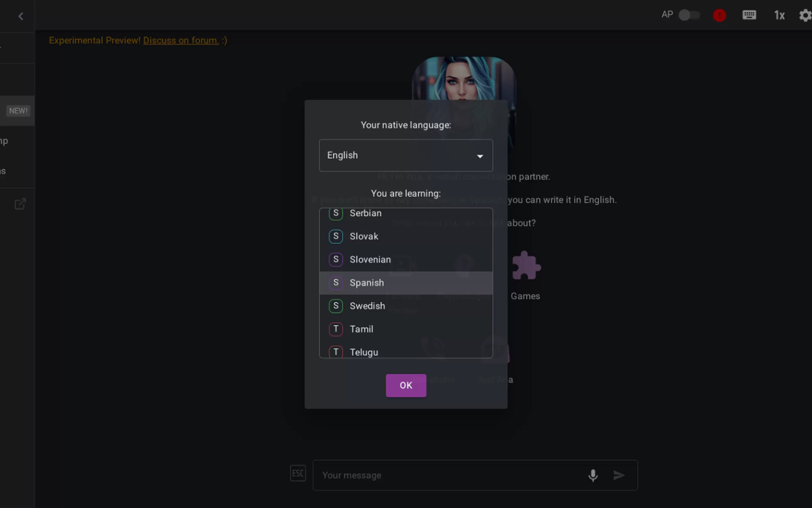This screenshot has height=508, width=812.
Task: Confirm with the OK button
Action: click(x=405, y=385)
